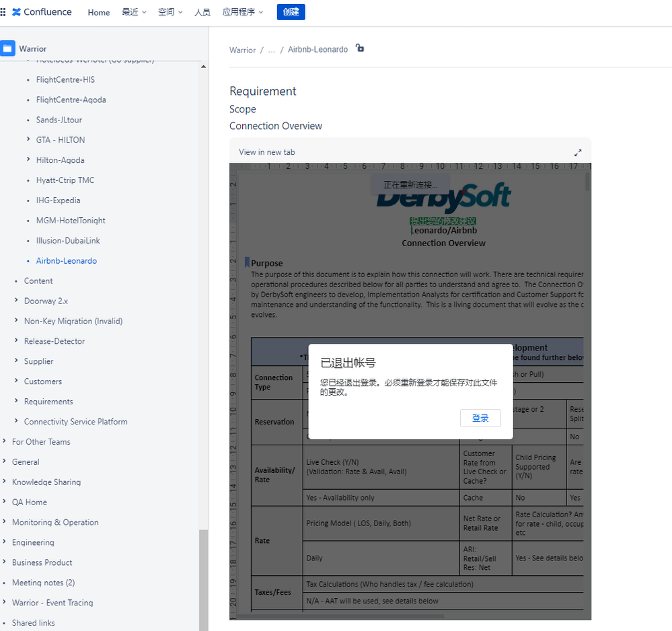The image size is (672, 631).
Task: Open the 空间 dropdown menu
Action: point(170,12)
